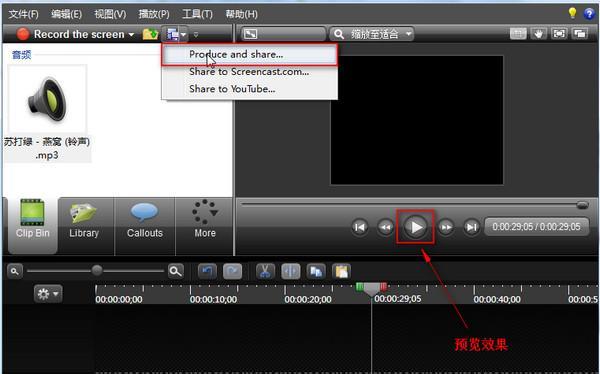The height and width of the screenshot is (374, 600).
Task: Click the Split clip tool icon
Action: tap(291, 272)
